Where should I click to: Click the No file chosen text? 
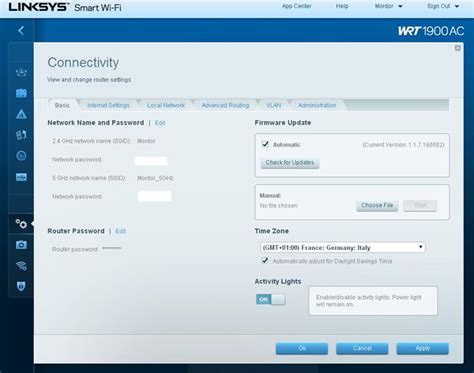pos(279,206)
